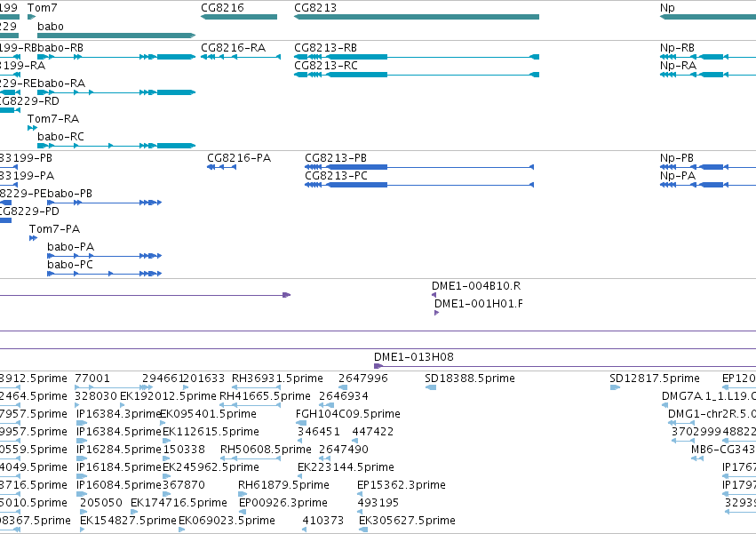Open EST RH61879.5prime
Viewport: 756px width, 534px height.
(243, 494)
